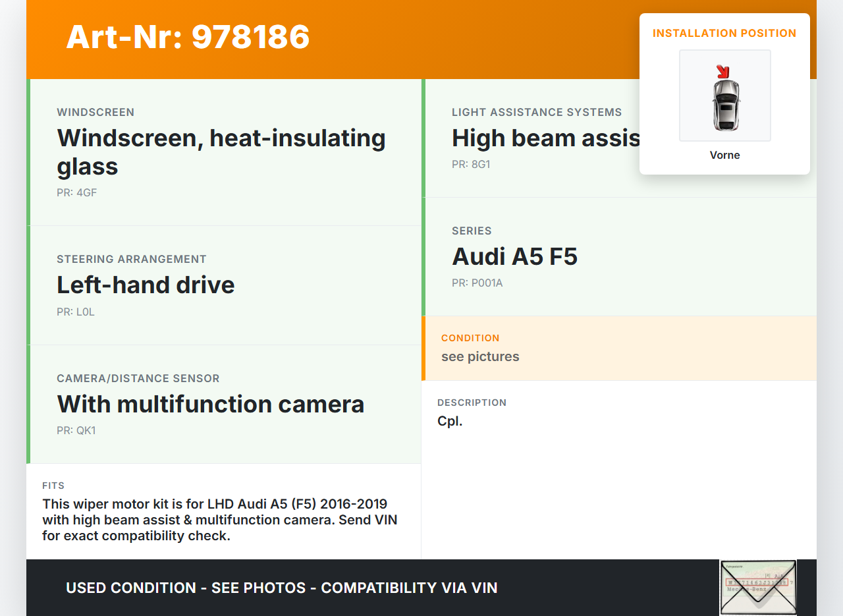
Task: Click the PR: P001A code
Action: 477,283
